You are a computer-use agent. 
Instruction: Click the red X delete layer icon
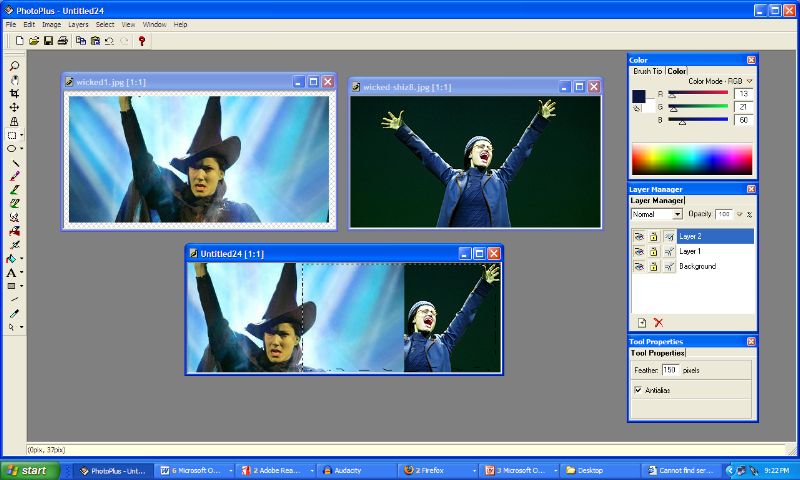pos(658,323)
